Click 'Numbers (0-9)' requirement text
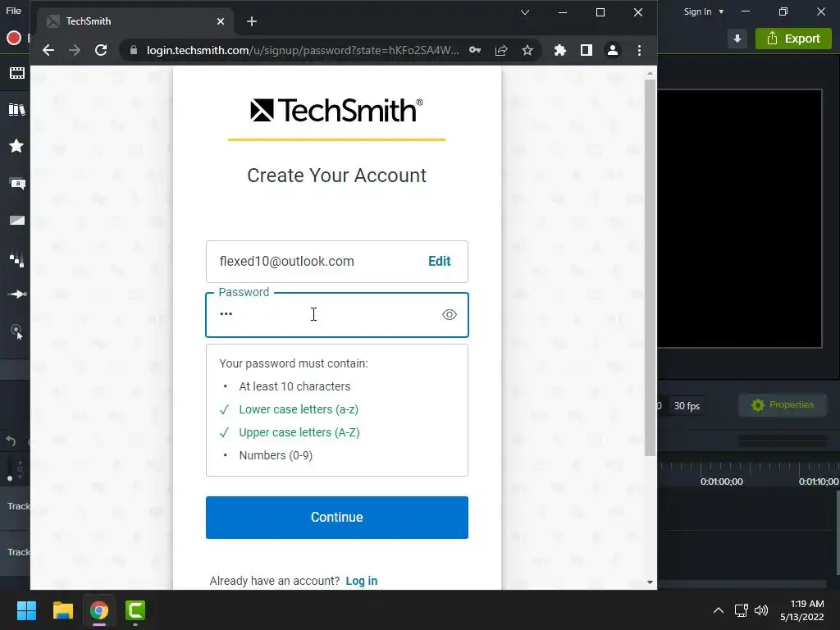Screen dimensions: 840x630 (x=276, y=456)
